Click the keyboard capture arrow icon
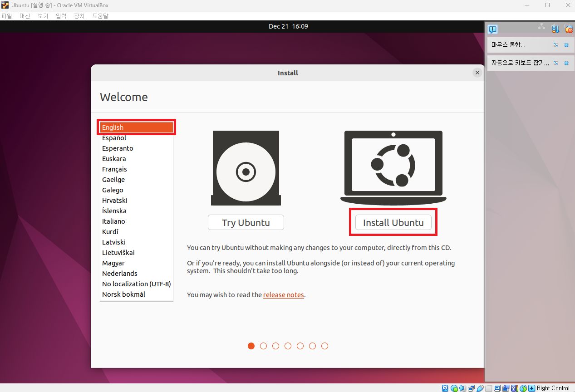The image size is (575, 392). coord(531,388)
